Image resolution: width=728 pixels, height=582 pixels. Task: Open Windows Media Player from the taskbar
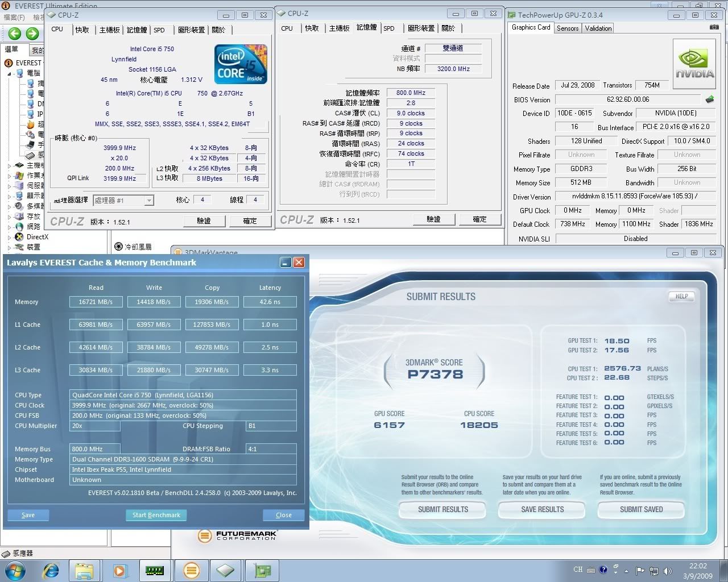coord(120,569)
